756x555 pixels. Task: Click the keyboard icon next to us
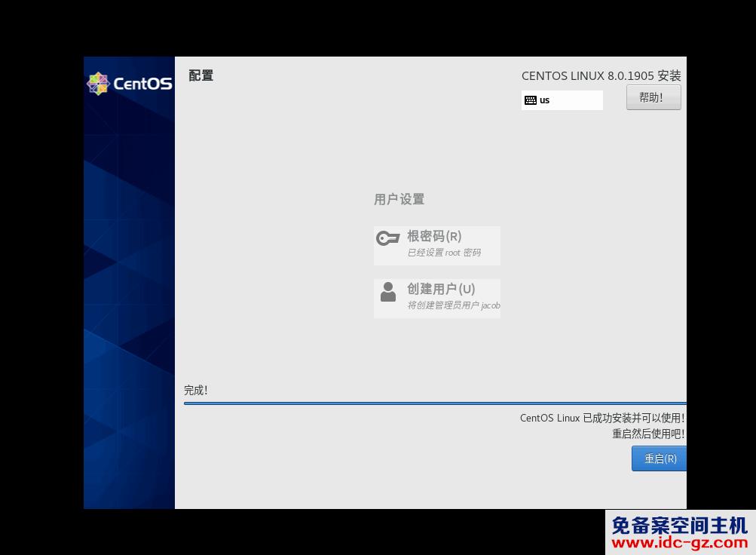pos(531,100)
